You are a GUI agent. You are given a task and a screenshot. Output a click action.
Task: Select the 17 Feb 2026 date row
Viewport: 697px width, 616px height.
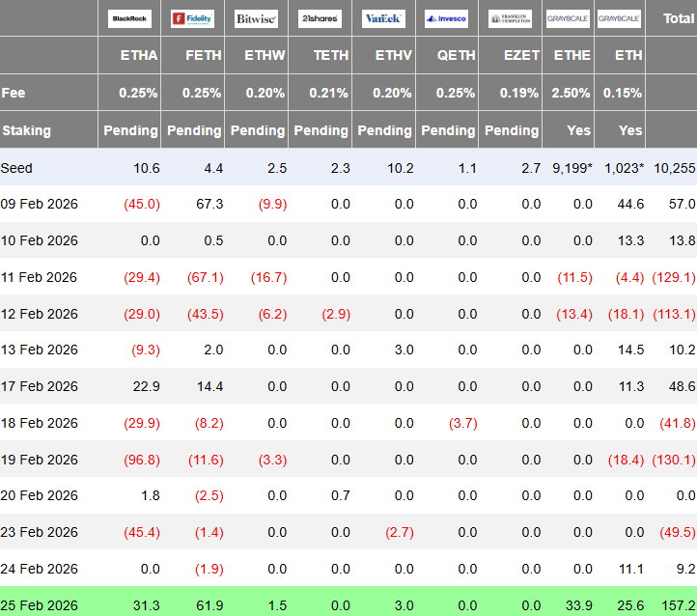[348, 386]
